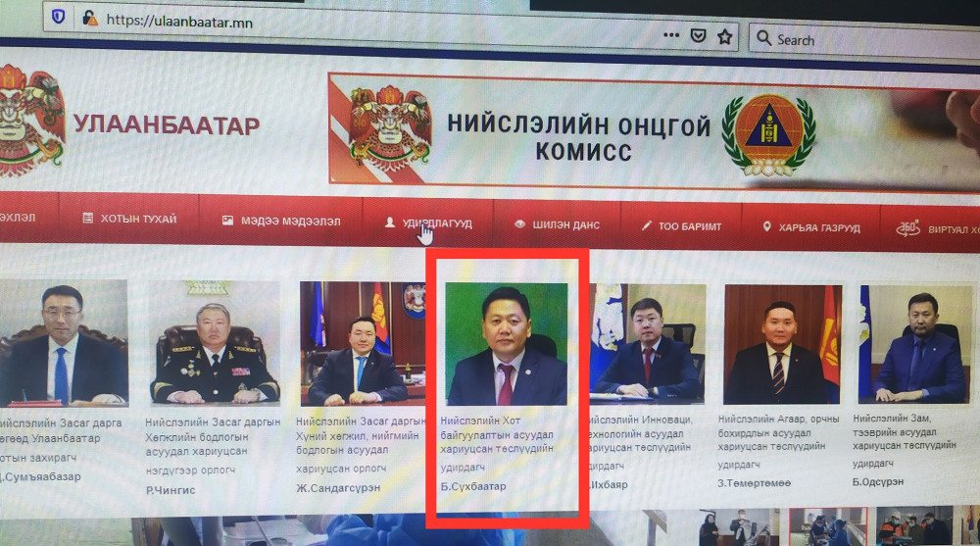Click Нийслэлийн Засаг дарга title text
The image size is (980, 546).
point(61,423)
